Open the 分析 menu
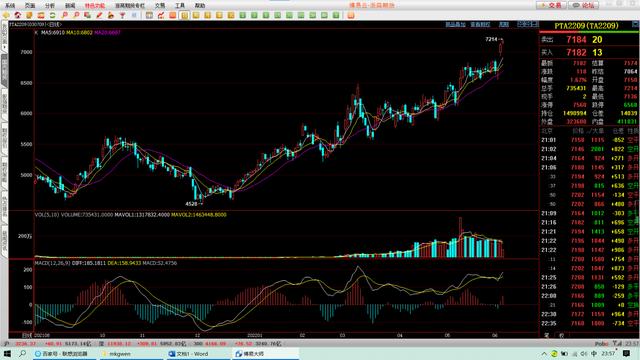640x360 pixels. [50, 5]
